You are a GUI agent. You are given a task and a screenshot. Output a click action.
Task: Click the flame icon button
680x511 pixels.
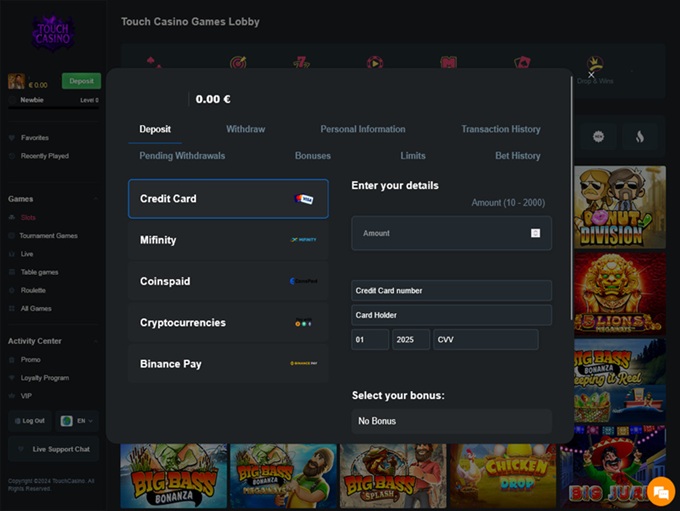(x=640, y=136)
